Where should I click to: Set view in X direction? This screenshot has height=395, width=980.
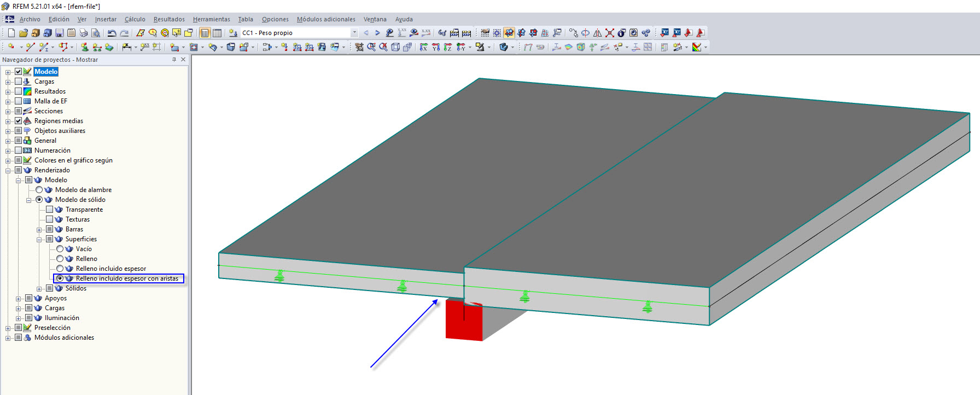pyautogui.click(x=424, y=47)
